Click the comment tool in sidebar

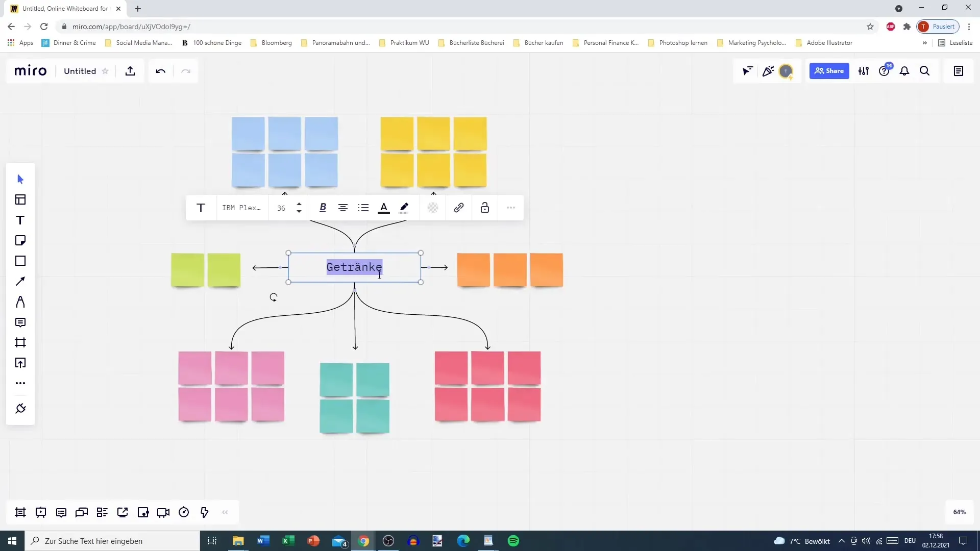pyautogui.click(x=20, y=322)
